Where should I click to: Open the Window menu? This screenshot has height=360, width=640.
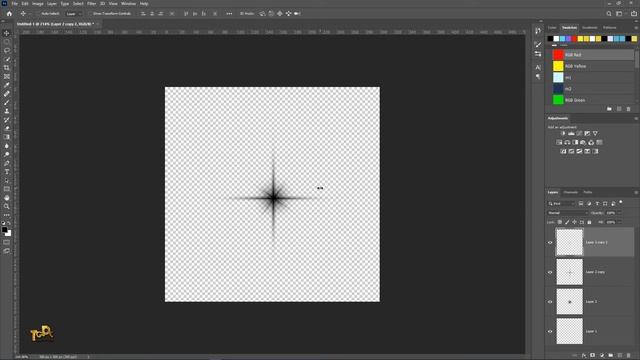click(x=129, y=4)
